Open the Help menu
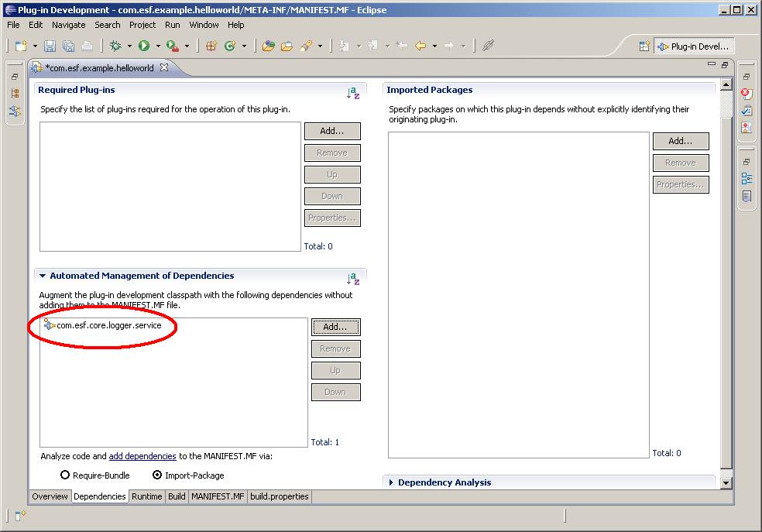Image resolution: width=762 pixels, height=532 pixels. point(235,25)
